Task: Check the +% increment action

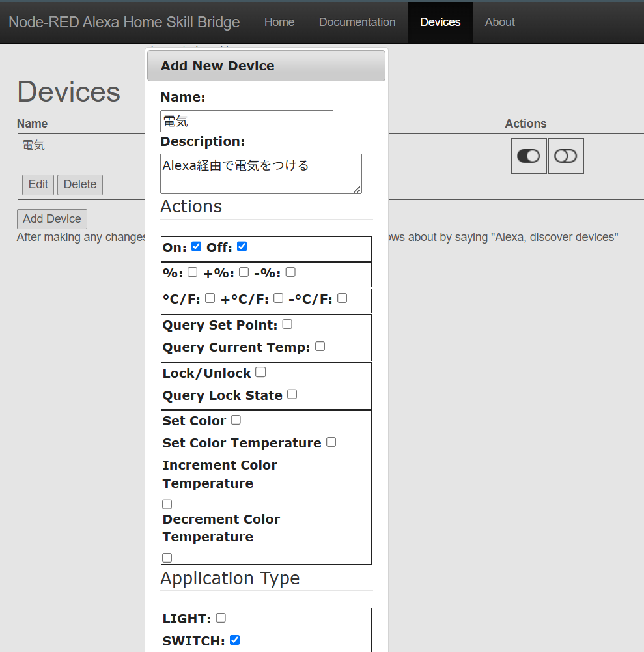Action: coord(244,272)
